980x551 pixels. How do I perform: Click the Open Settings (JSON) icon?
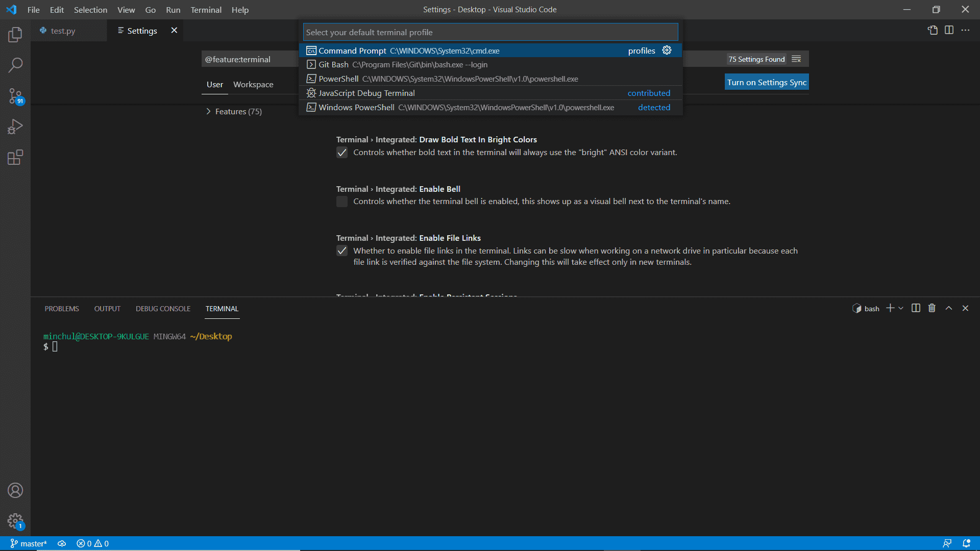933,30
